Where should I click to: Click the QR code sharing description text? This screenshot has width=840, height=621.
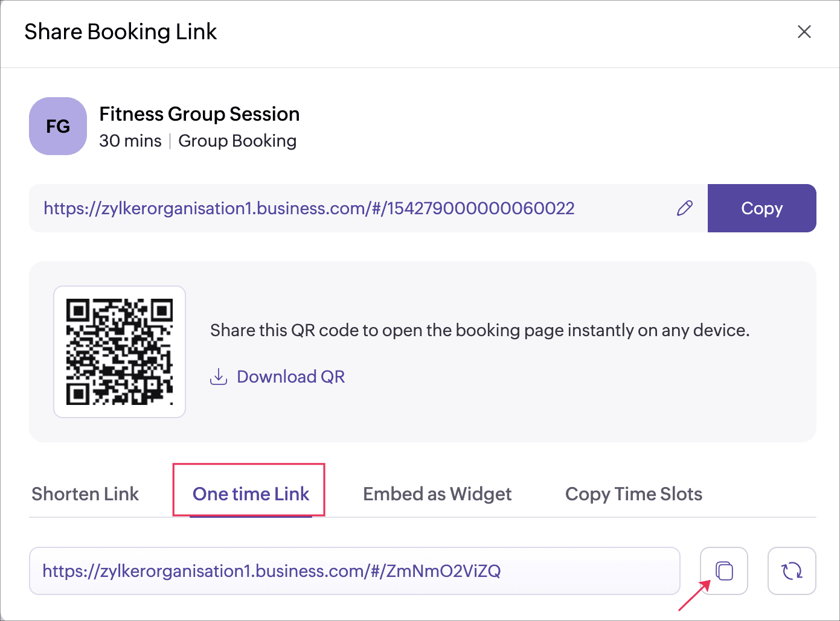[x=479, y=331]
